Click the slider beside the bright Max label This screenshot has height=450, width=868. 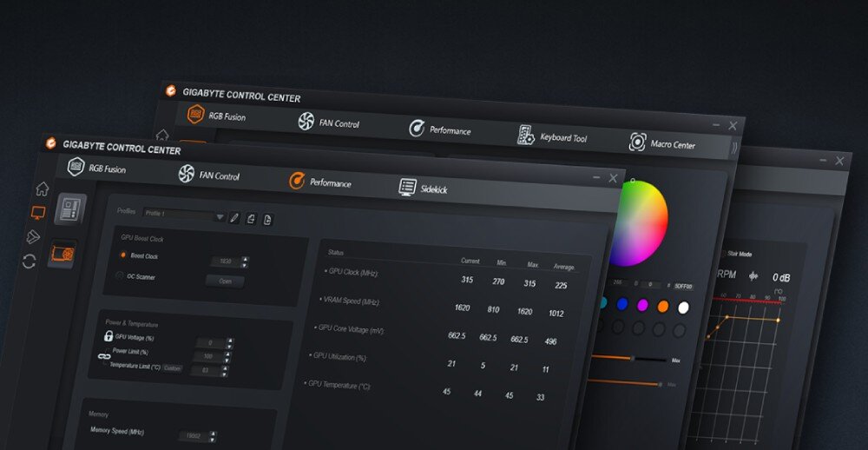[x=629, y=358]
